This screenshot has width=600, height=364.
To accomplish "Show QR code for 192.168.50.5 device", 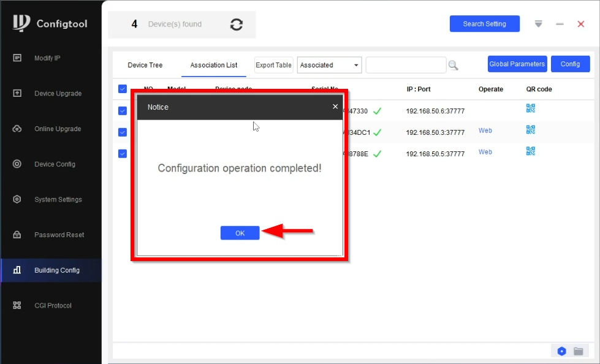I will 530,151.
